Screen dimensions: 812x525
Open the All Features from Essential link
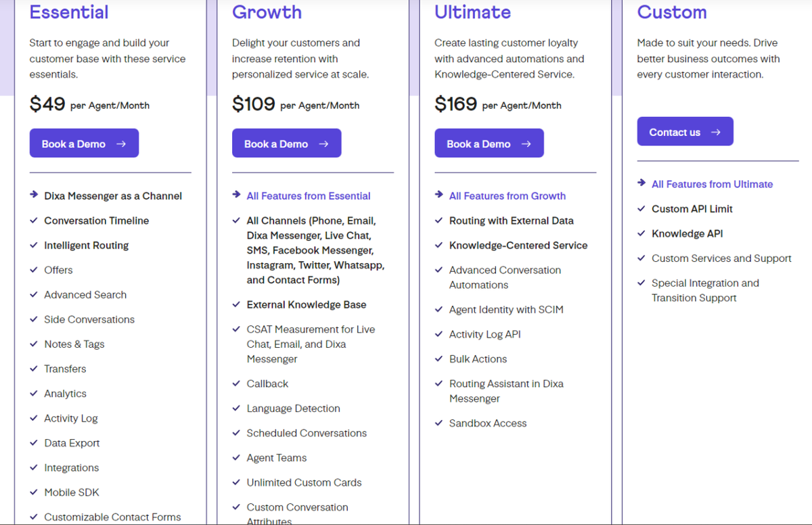point(309,196)
